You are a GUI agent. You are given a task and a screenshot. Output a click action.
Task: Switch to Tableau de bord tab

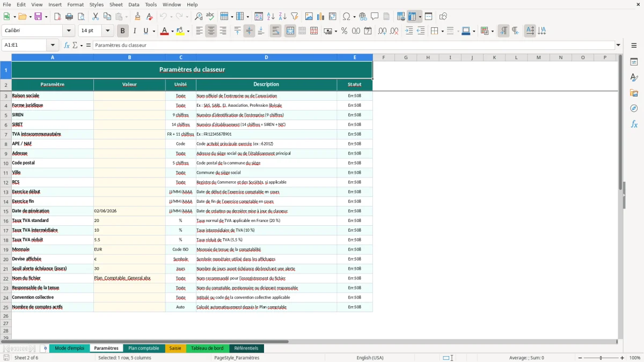coord(207,348)
